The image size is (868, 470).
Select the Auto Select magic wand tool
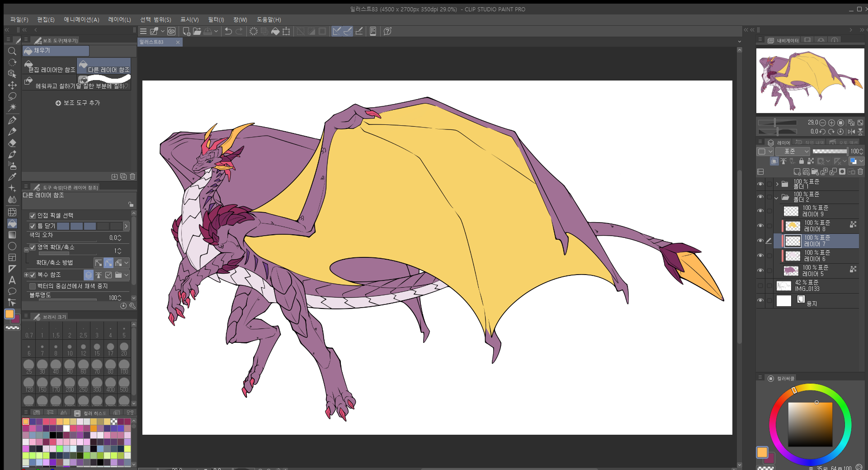12,108
